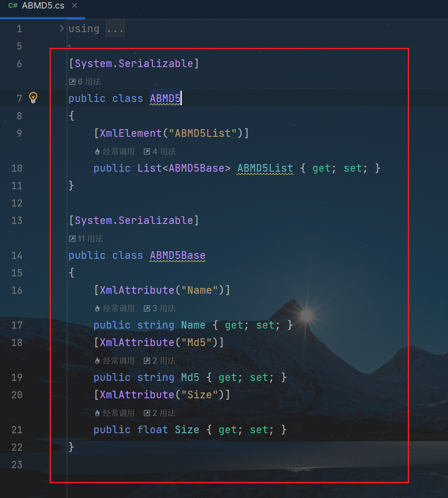The height and width of the screenshot is (498, 448).
Task: Click XmlAttribute("Md5") on line 18
Action: (x=159, y=343)
